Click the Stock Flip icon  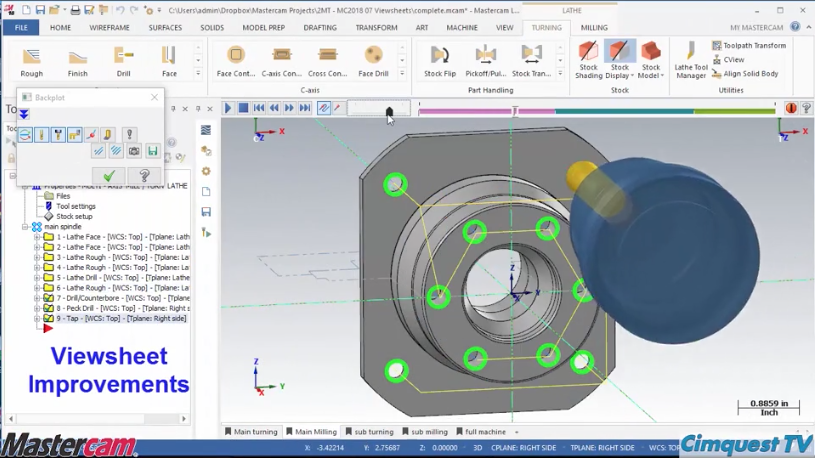point(440,61)
